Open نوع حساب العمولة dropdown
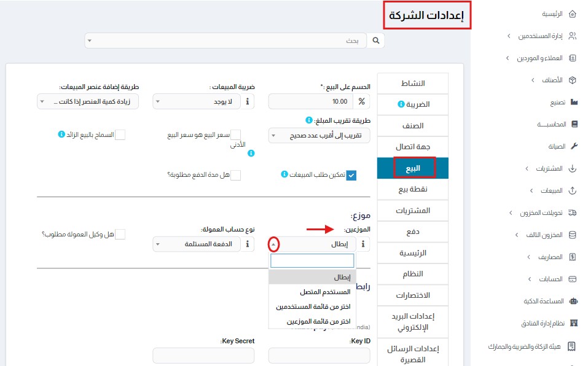Viewport: 588px width, 366px height. [197, 244]
